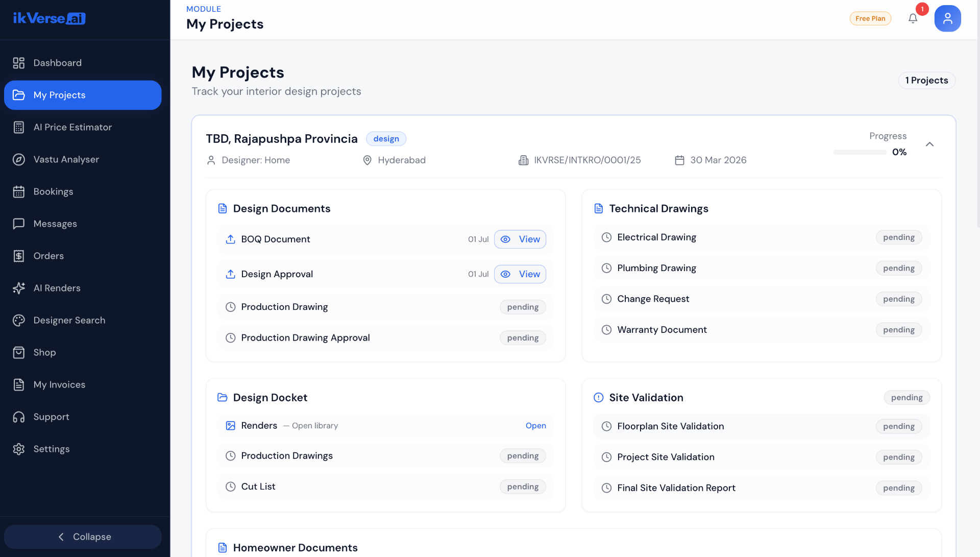The width and height of the screenshot is (980, 557).
Task: Click Vastu Analyser compass icon
Action: pos(19,159)
